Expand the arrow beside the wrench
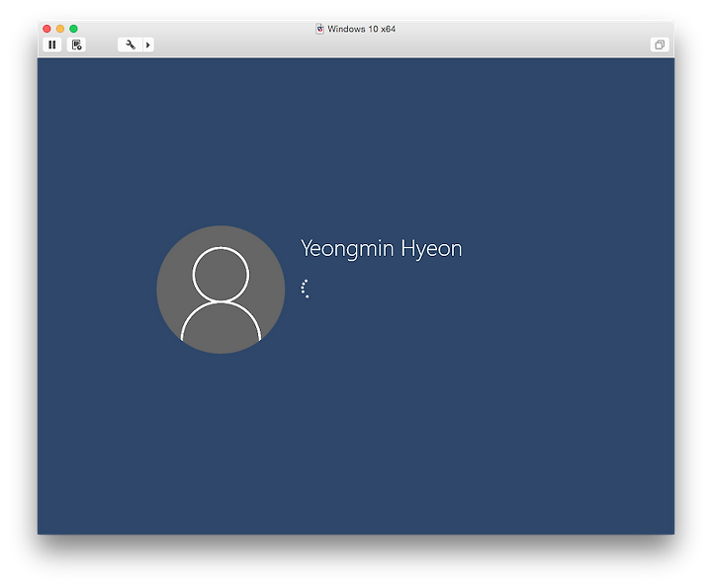The image size is (712, 588). click(148, 44)
